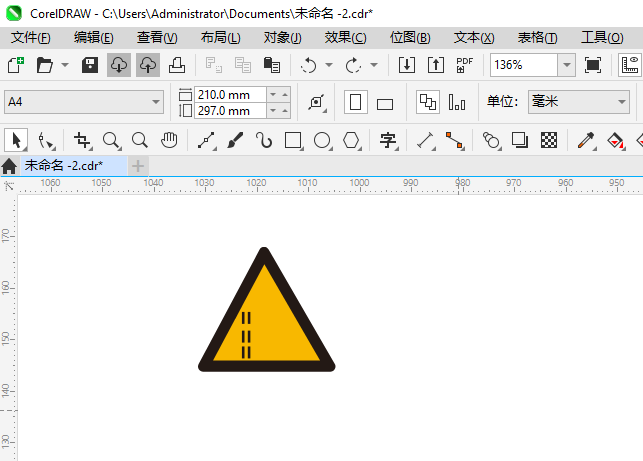
Task: Click the Print icon
Action: pos(177,65)
